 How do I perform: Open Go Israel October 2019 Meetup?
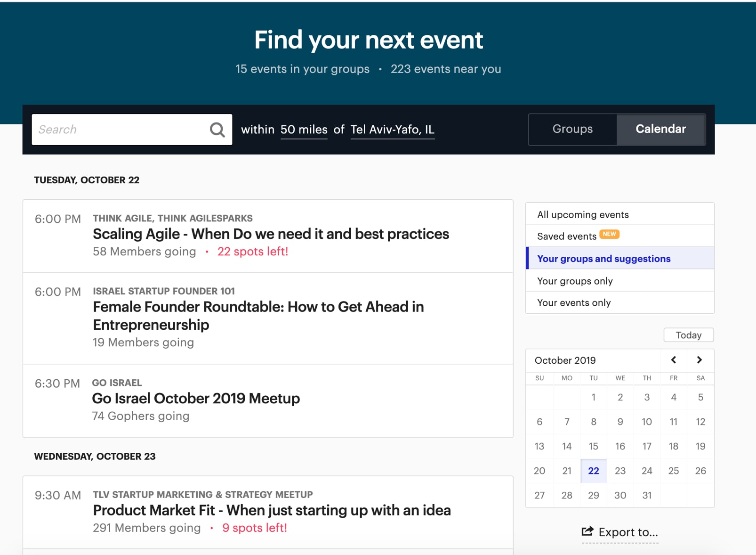(x=196, y=398)
